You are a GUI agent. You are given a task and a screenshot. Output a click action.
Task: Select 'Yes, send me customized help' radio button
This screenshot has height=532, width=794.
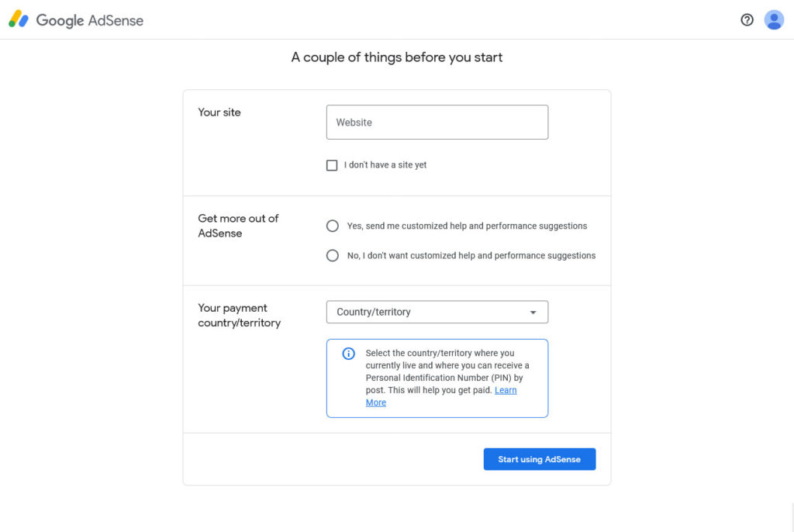pos(332,226)
